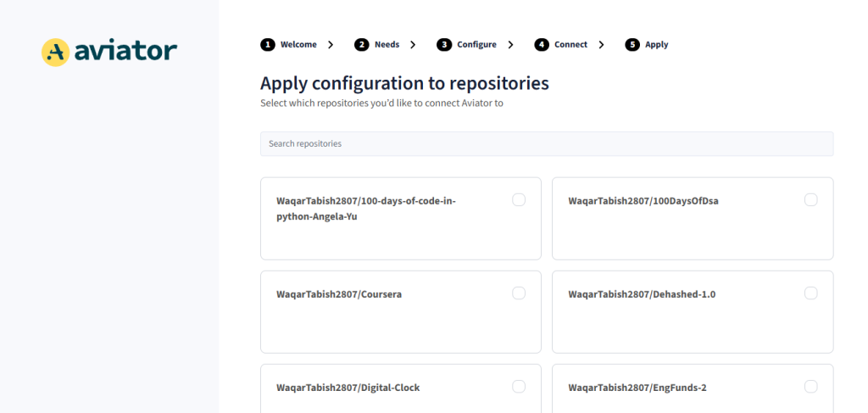The height and width of the screenshot is (413, 868).
Task: Click the WaqarTabish2807/EngFunds-2 name
Action: [x=637, y=388]
